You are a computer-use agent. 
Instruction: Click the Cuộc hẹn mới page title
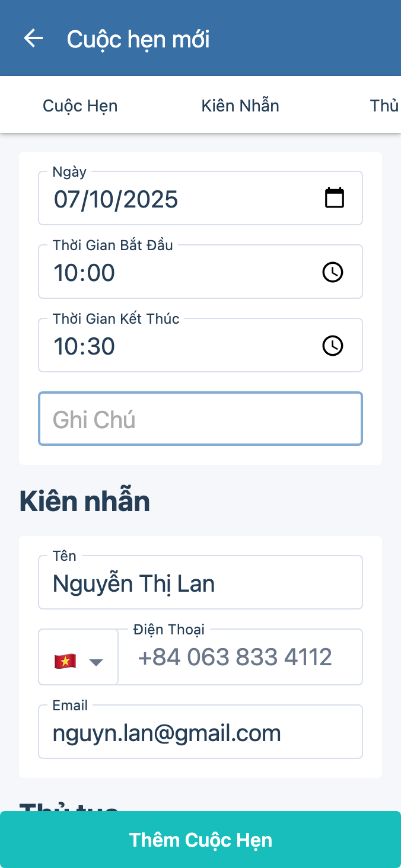coord(138,39)
